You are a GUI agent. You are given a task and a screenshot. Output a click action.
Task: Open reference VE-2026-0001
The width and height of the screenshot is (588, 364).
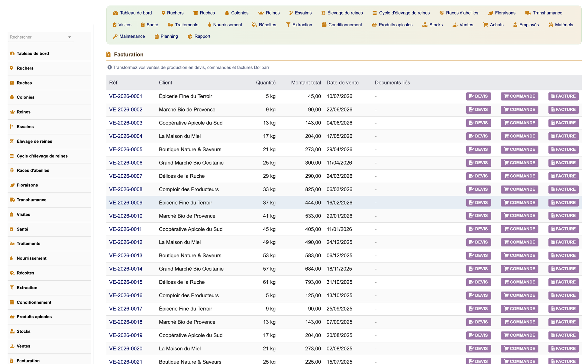126,96
